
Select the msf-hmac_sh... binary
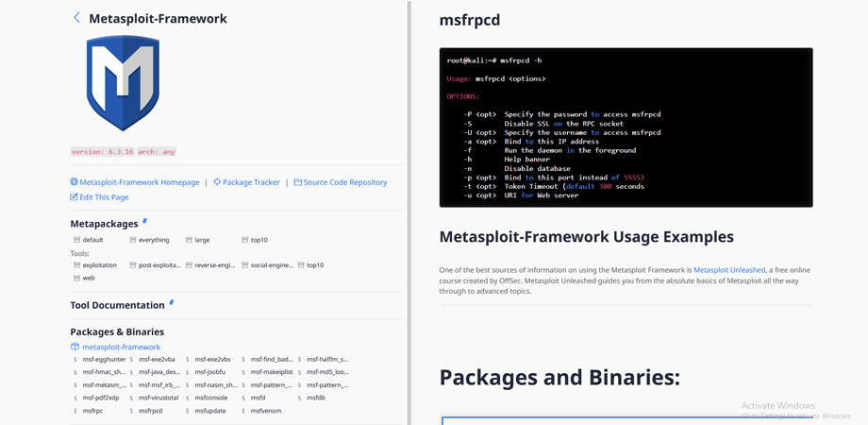[x=105, y=372]
